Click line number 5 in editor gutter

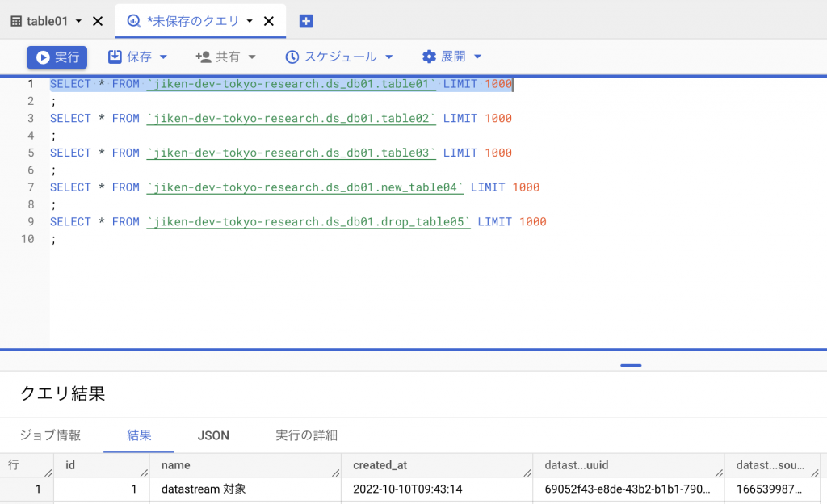click(31, 153)
